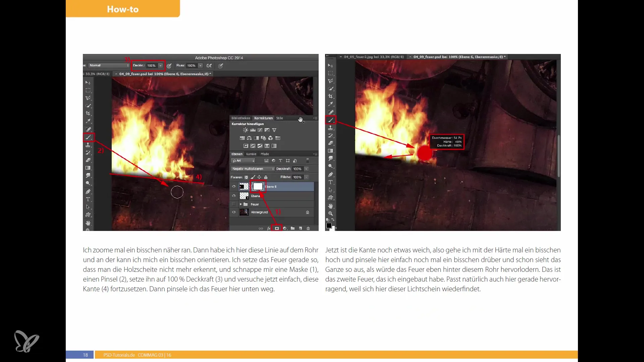The height and width of the screenshot is (362, 644).
Task: Click the Hintergrund layer thumbnail
Action: coord(244,212)
